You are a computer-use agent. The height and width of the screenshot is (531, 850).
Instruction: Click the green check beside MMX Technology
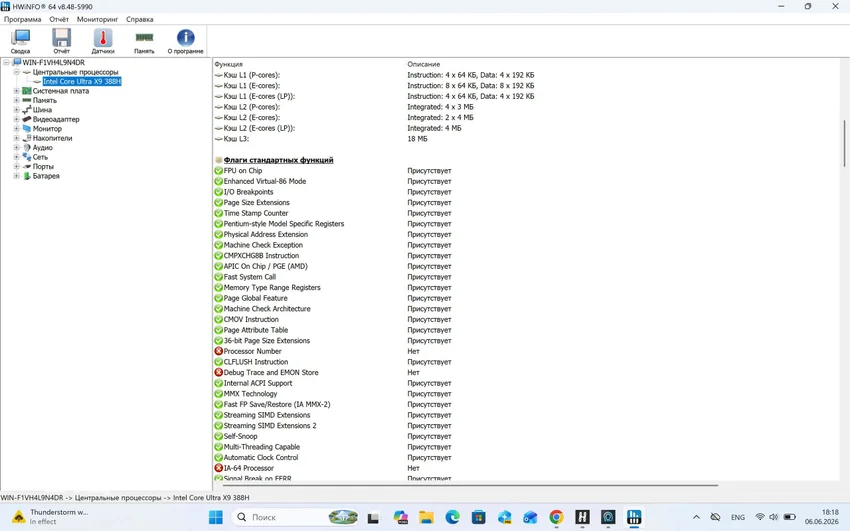coord(218,394)
